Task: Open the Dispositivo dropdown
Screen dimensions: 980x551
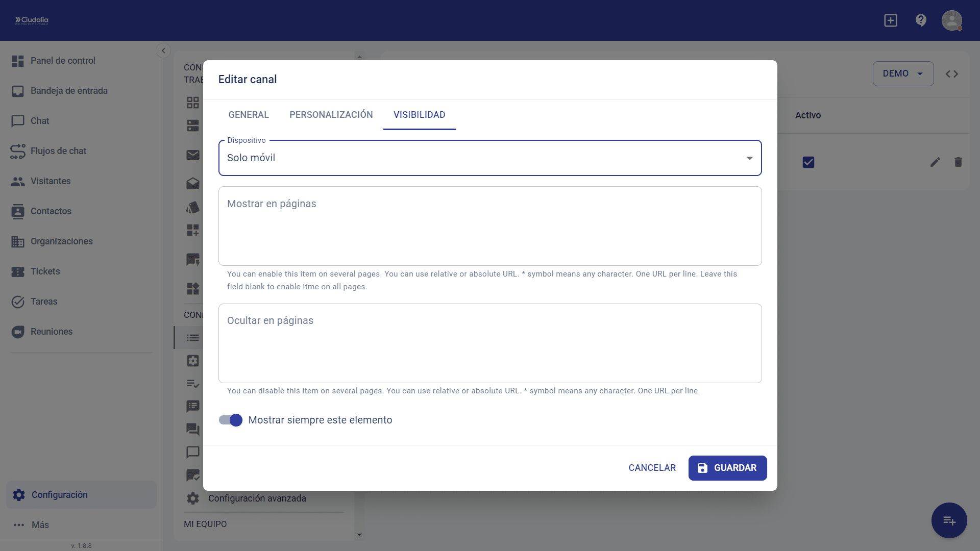Action: 489,158
